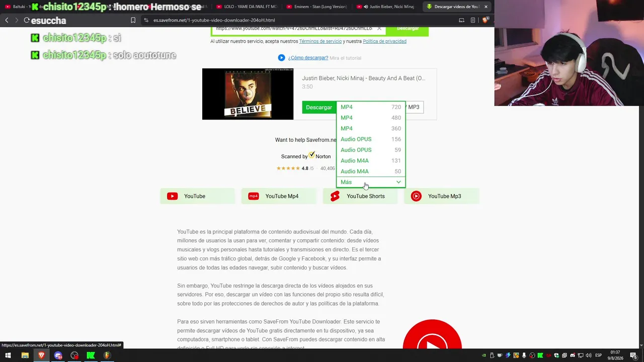The width and height of the screenshot is (644, 362).
Task: Choose Audio M4A 131 format
Action: pos(371,160)
